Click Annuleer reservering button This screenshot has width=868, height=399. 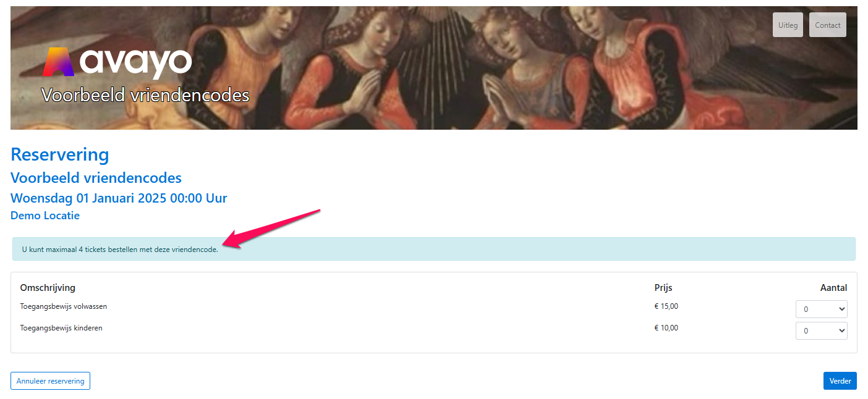(x=51, y=381)
